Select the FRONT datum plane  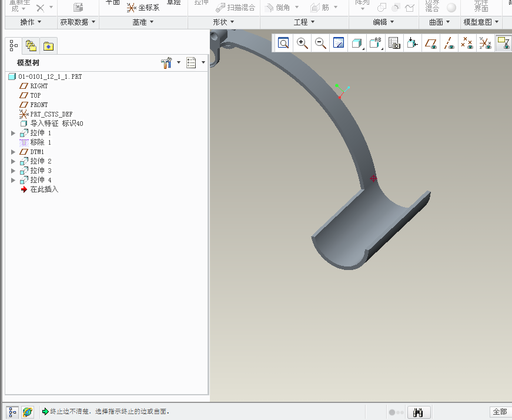[34, 105]
